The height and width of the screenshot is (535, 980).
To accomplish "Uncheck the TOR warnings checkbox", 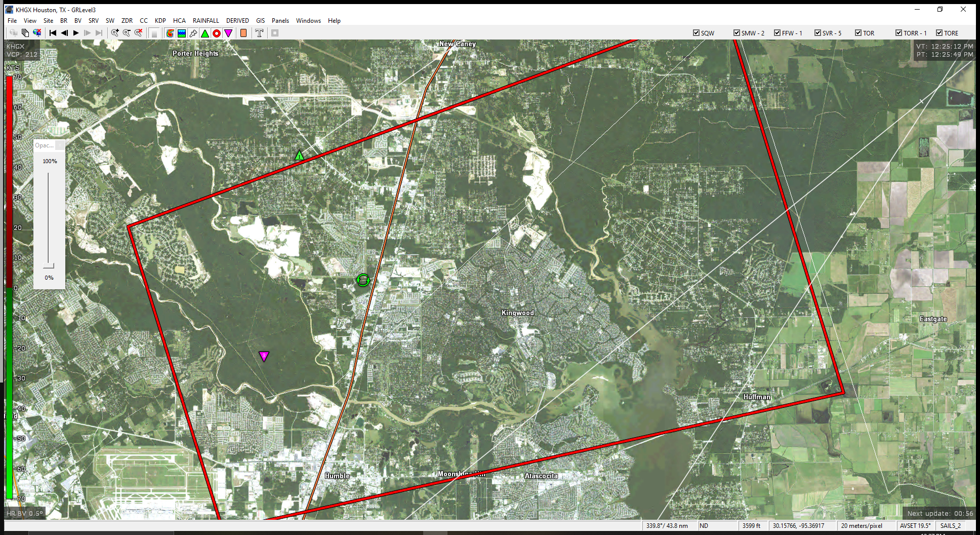I will [859, 33].
